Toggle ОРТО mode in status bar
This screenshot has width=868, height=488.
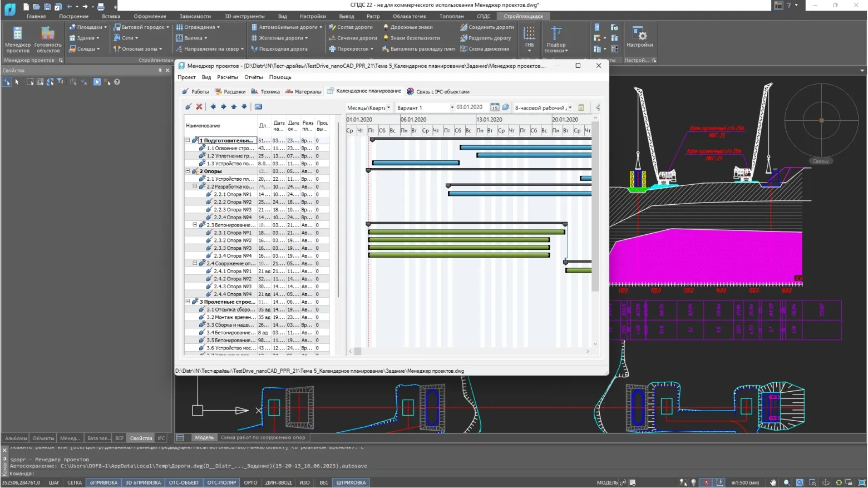pyautogui.click(x=250, y=482)
